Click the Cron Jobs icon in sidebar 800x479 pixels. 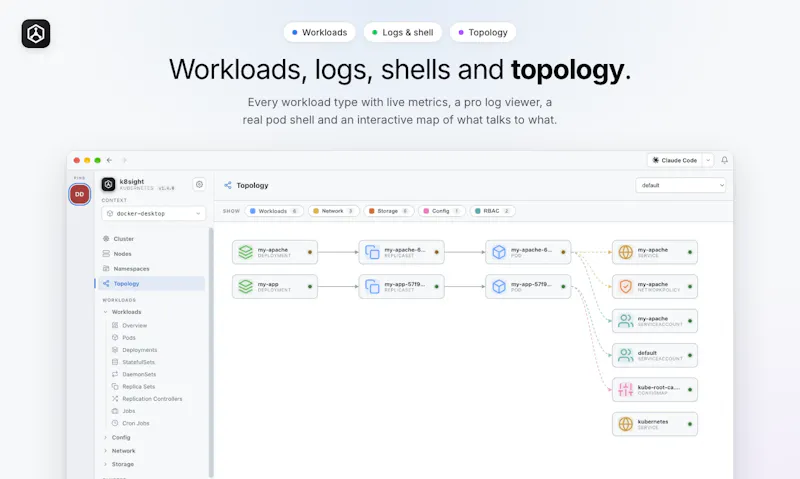[115, 423]
